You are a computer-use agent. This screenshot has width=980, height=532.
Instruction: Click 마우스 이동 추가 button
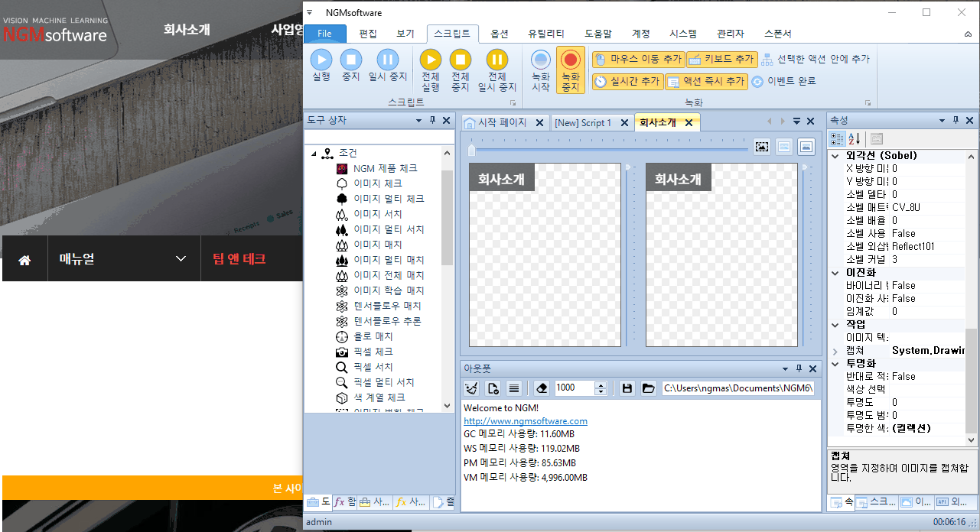pyautogui.click(x=637, y=59)
